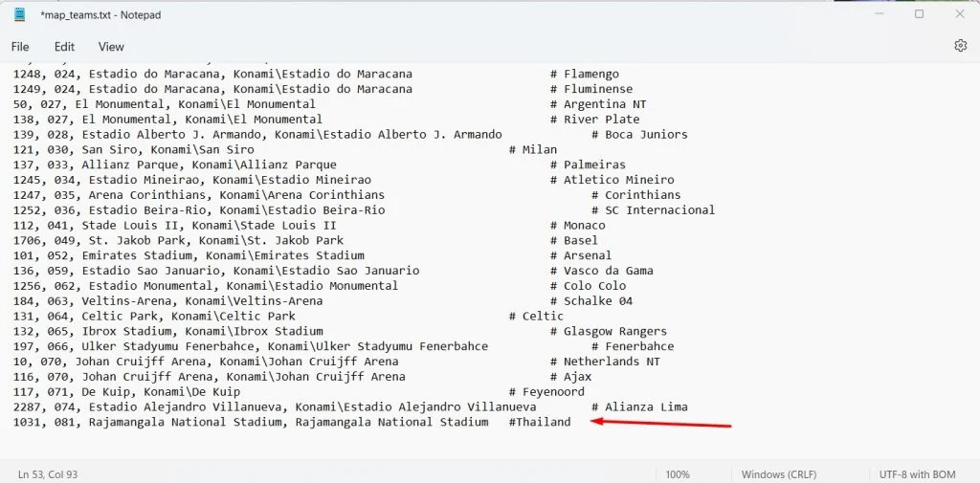Screen dimensions: 980x483
Task: Click the text '#Thailand'
Action: (x=540, y=422)
